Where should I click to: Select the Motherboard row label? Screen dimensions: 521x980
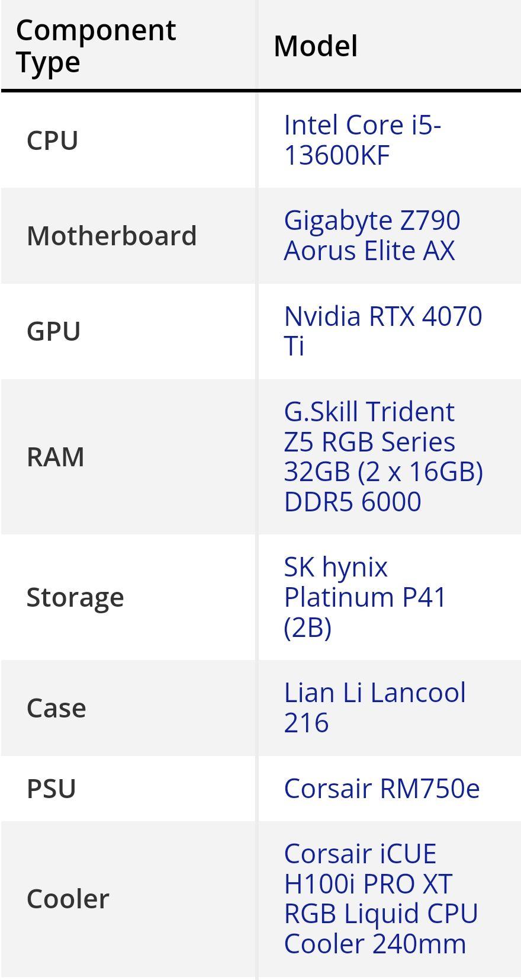click(111, 235)
